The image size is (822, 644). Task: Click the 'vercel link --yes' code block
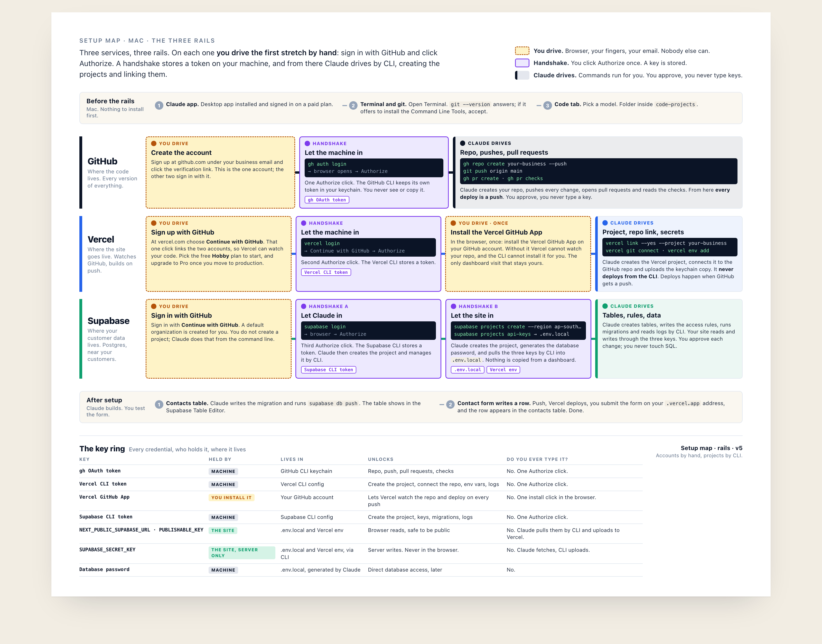(670, 247)
